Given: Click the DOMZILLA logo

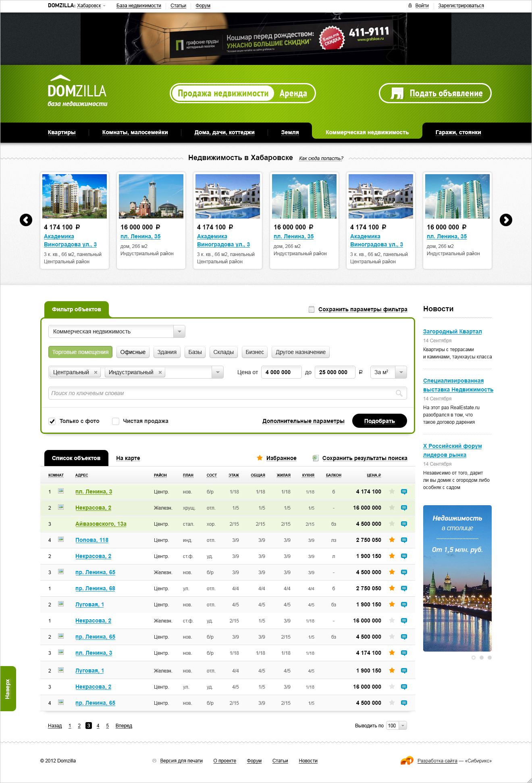Looking at the screenshot, I should click(x=77, y=91).
